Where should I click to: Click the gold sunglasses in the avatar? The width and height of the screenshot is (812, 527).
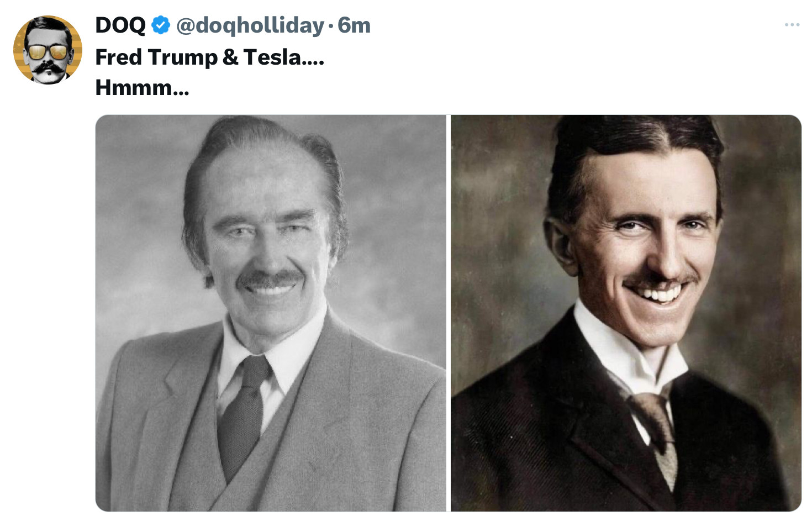48,52
